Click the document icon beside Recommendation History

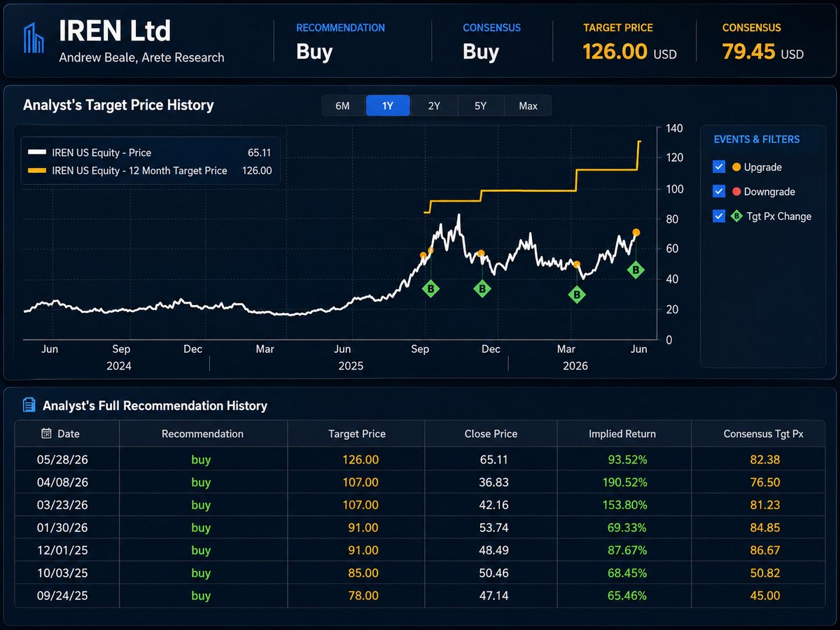pyautogui.click(x=29, y=405)
